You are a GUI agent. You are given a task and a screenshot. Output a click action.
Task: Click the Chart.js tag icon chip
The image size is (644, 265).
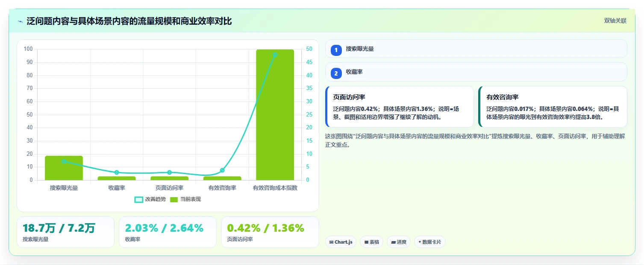point(341,242)
